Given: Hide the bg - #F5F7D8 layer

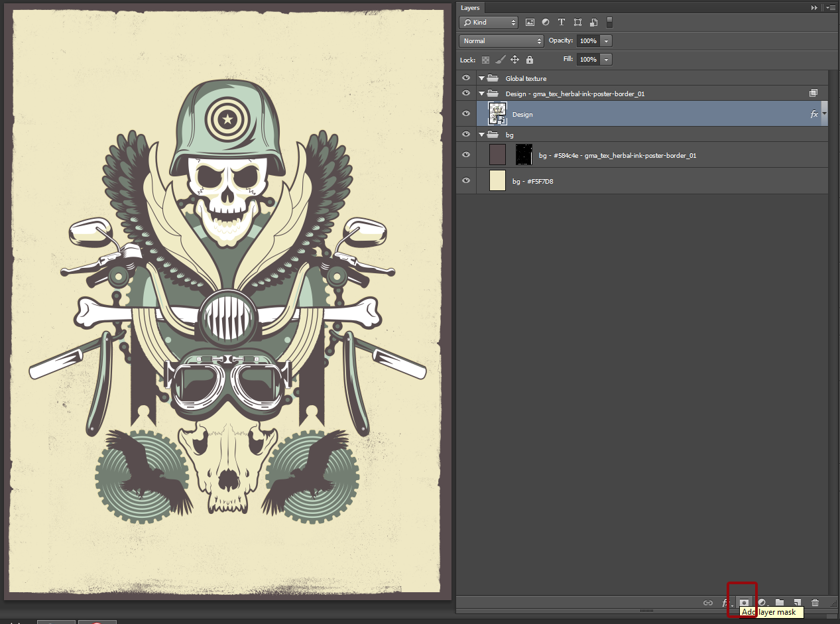Looking at the screenshot, I should click(466, 180).
